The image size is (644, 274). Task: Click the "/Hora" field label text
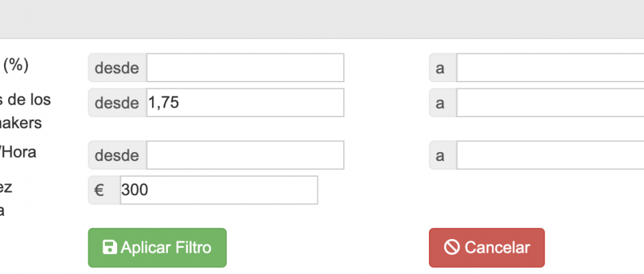tap(18, 152)
